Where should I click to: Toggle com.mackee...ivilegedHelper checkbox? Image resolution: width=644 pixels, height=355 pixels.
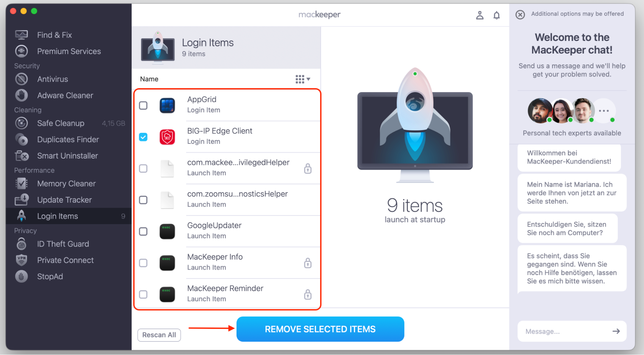(143, 168)
